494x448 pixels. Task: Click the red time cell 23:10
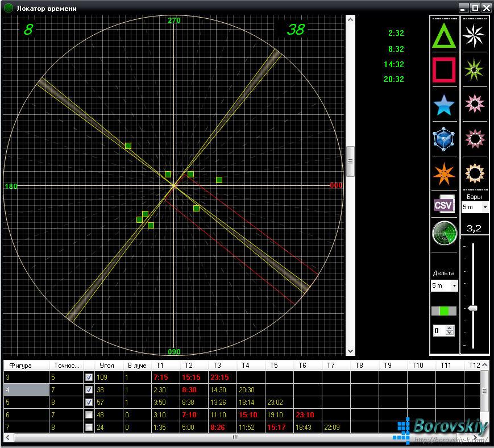pyautogui.click(x=308, y=415)
